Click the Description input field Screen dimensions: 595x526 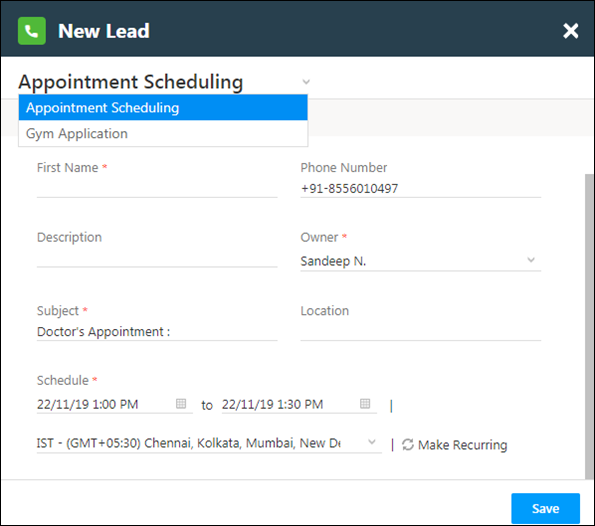pyautogui.click(x=157, y=258)
